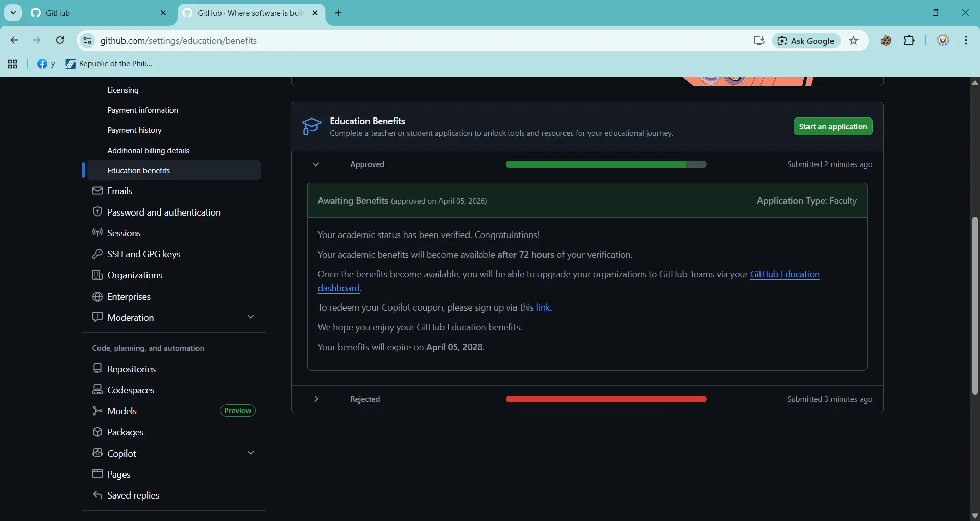Click the Copilot icon in sidebar
Screen dimensions: 980x521
[97, 453]
